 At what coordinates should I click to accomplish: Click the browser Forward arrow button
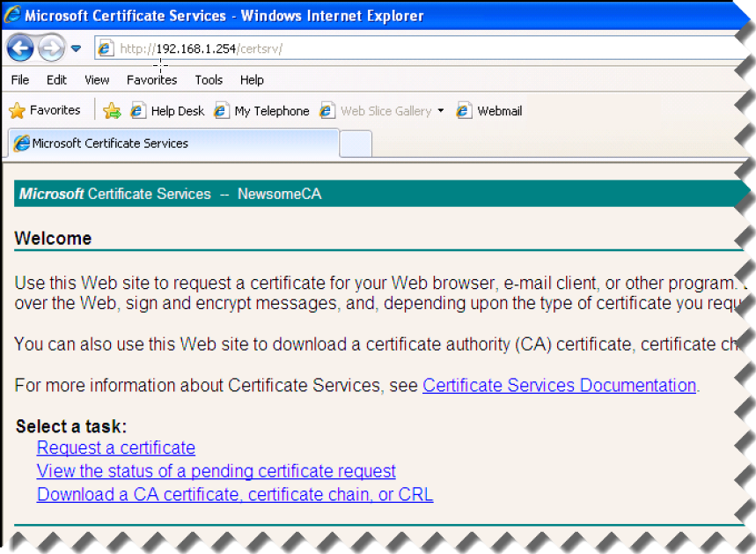[51, 48]
